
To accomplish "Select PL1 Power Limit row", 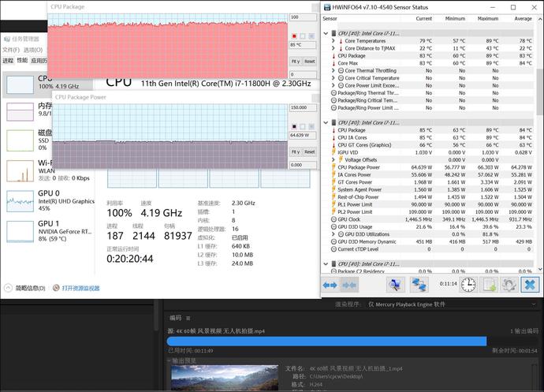I will [x=431, y=204].
